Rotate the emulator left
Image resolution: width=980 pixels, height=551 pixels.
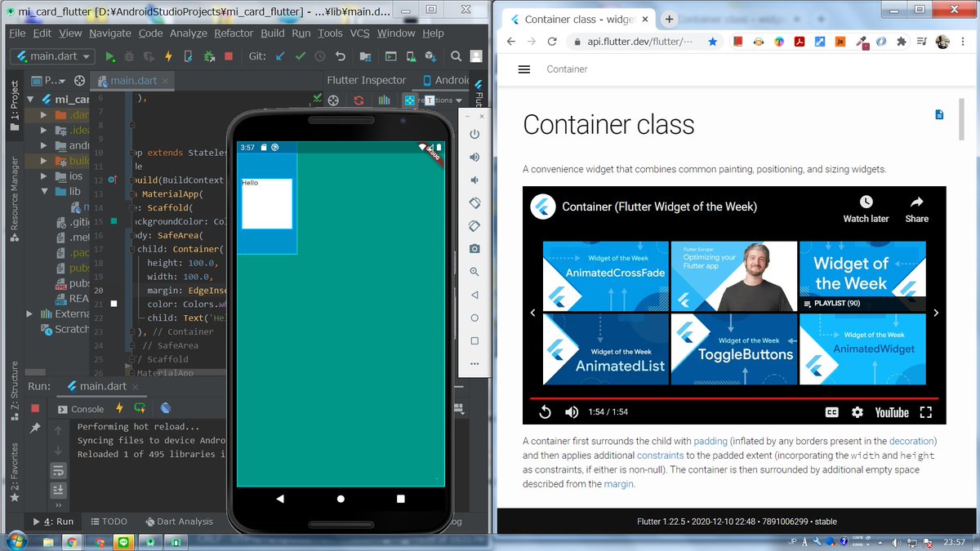tap(474, 202)
